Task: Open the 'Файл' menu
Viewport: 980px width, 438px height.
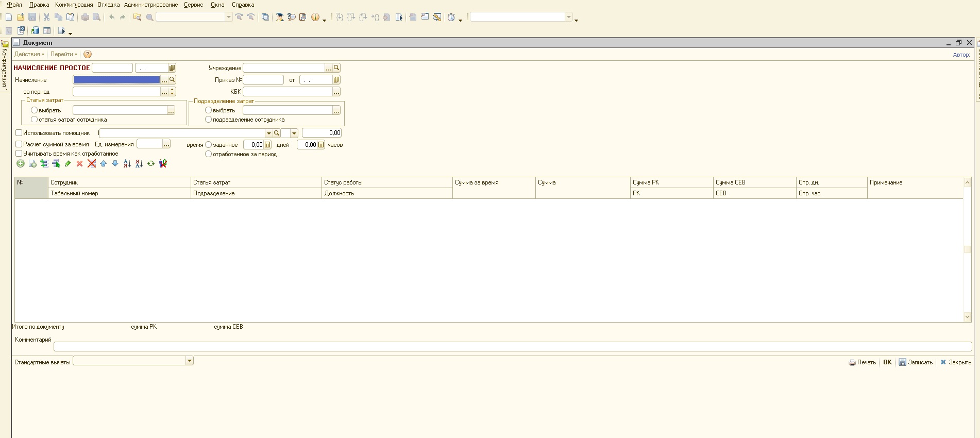Action: tap(14, 5)
